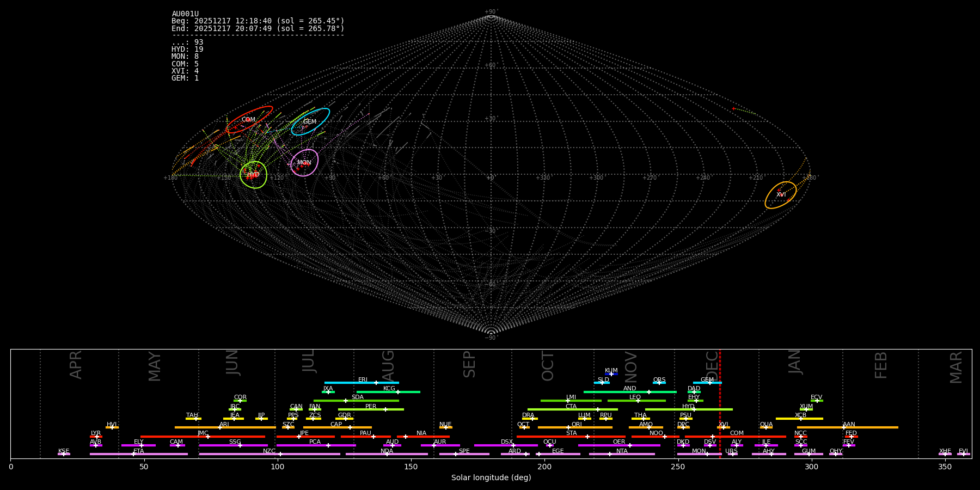Image resolution: width=980 pixels, height=490 pixels.
Task: Select the orange AAN shower bar
Action: [848, 427]
